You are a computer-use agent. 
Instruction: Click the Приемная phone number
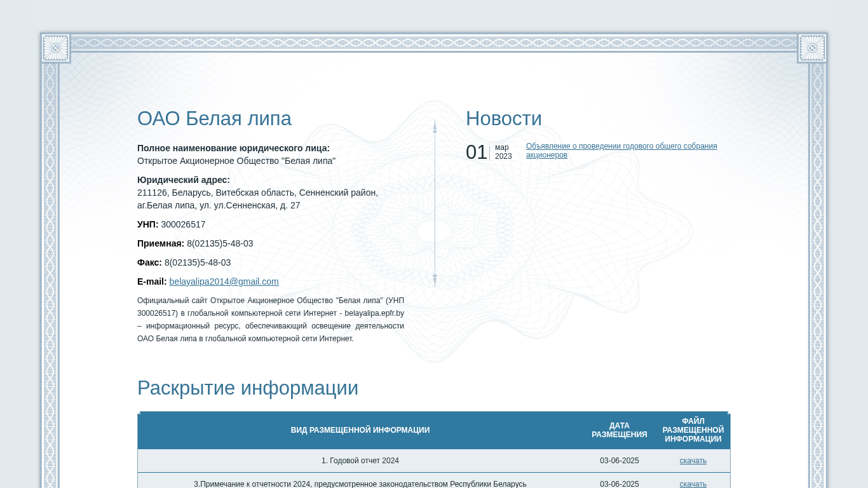(220, 243)
